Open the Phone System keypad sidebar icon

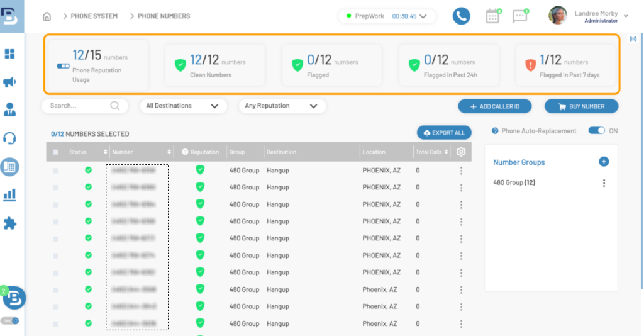click(9, 167)
